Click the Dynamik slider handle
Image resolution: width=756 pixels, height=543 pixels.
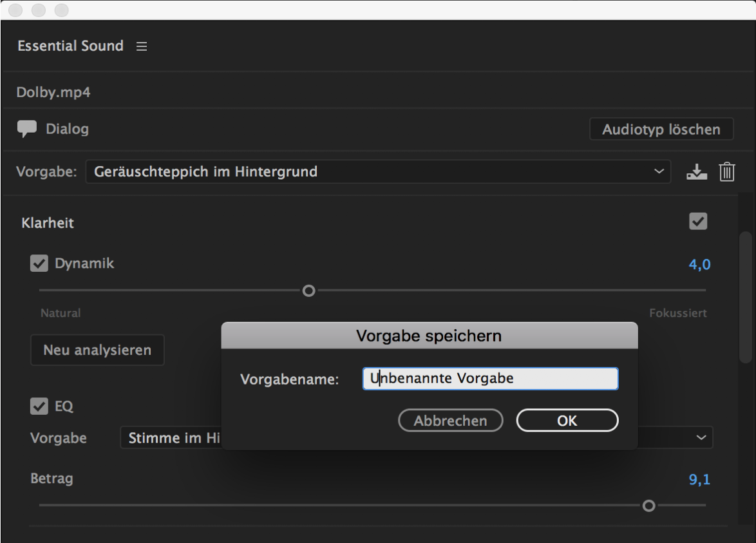click(309, 291)
